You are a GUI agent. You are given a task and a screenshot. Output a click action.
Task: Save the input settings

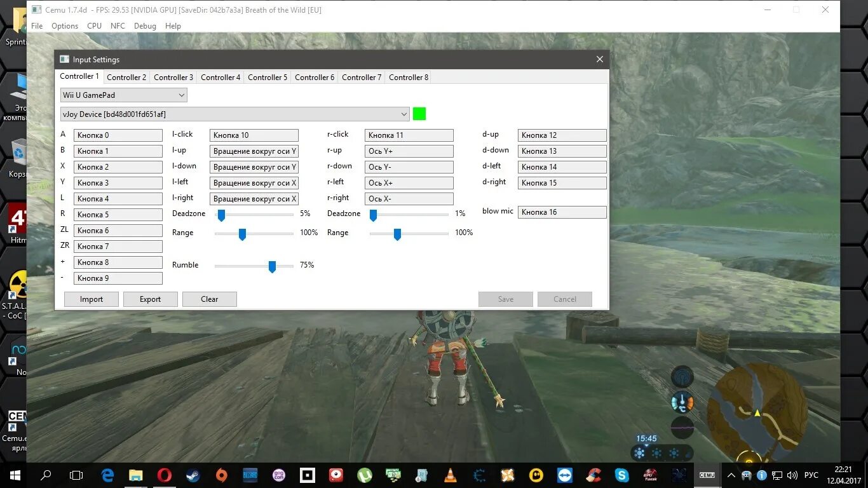[506, 299]
